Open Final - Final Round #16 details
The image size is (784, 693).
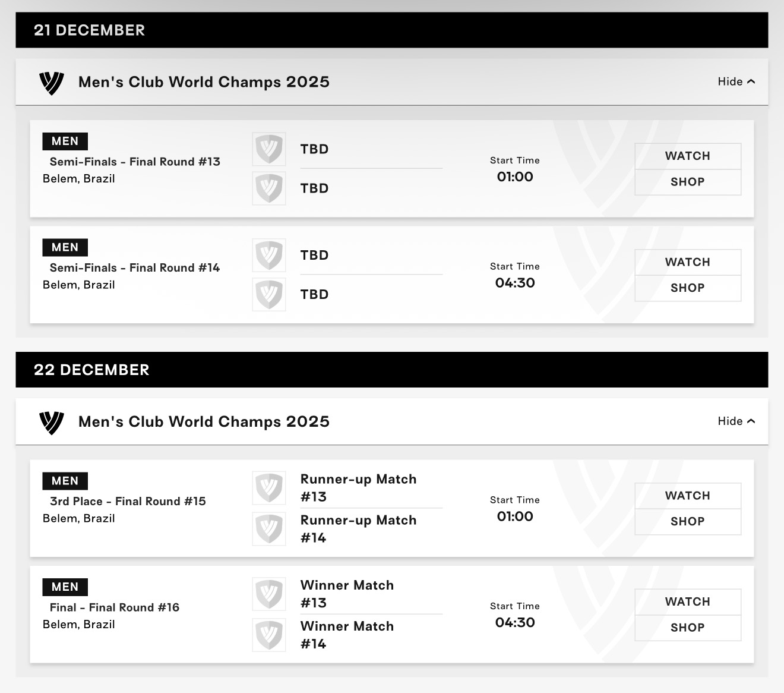click(x=115, y=607)
